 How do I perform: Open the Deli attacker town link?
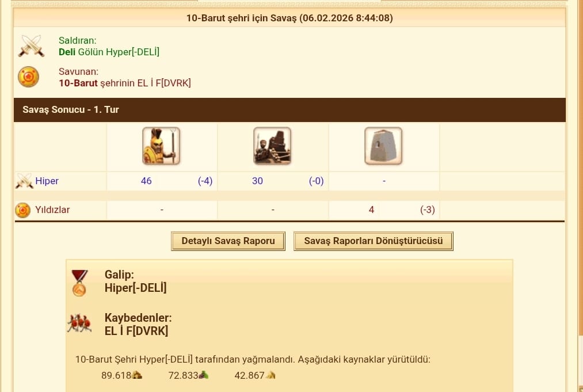click(67, 52)
